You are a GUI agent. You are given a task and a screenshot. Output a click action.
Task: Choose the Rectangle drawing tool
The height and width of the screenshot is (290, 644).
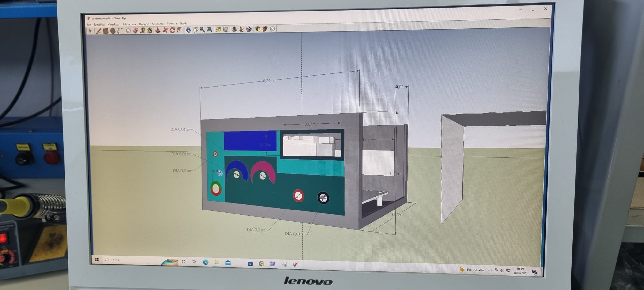point(106,31)
